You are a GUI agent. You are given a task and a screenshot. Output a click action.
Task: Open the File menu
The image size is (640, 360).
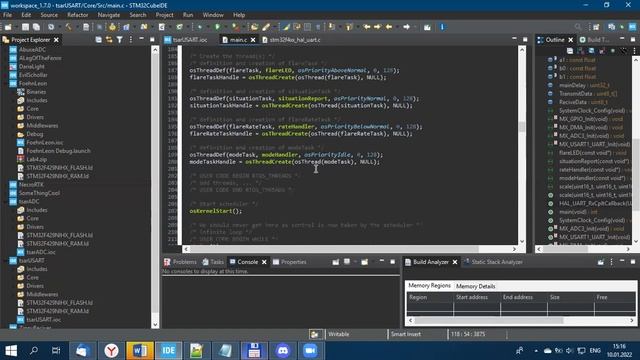[7, 15]
